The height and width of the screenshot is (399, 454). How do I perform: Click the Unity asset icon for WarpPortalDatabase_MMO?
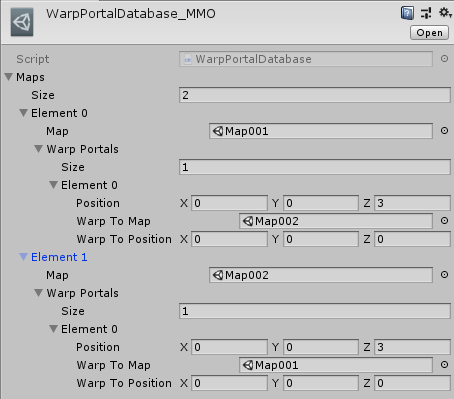tap(22, 22)
